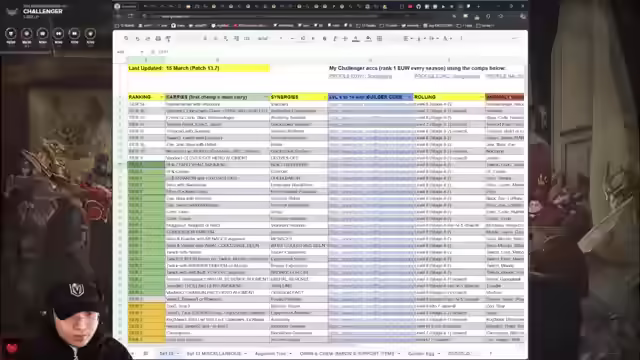Undo the last spreadsheet action
Viewport: 640px width, 360px height.
[x=137, y=38]
